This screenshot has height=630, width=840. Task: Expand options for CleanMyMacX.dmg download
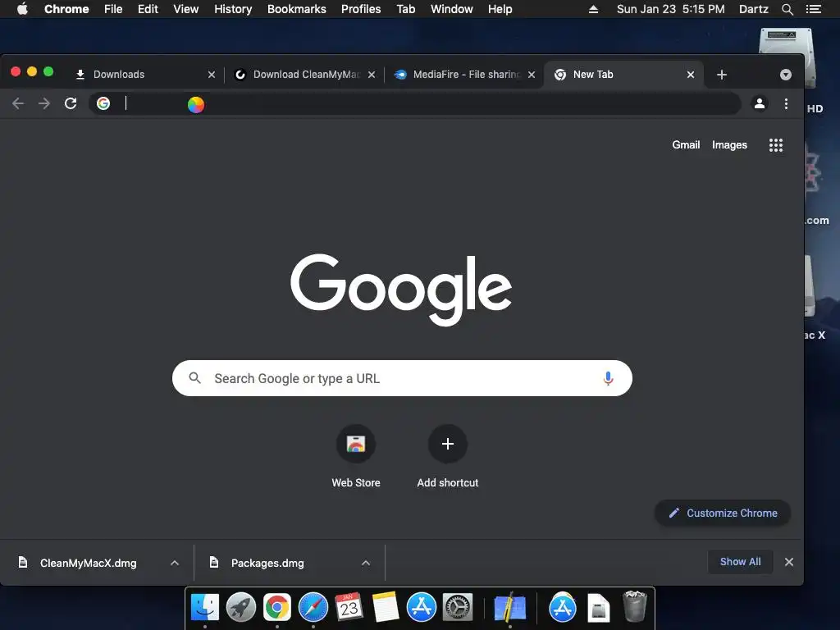coord(174,563)
